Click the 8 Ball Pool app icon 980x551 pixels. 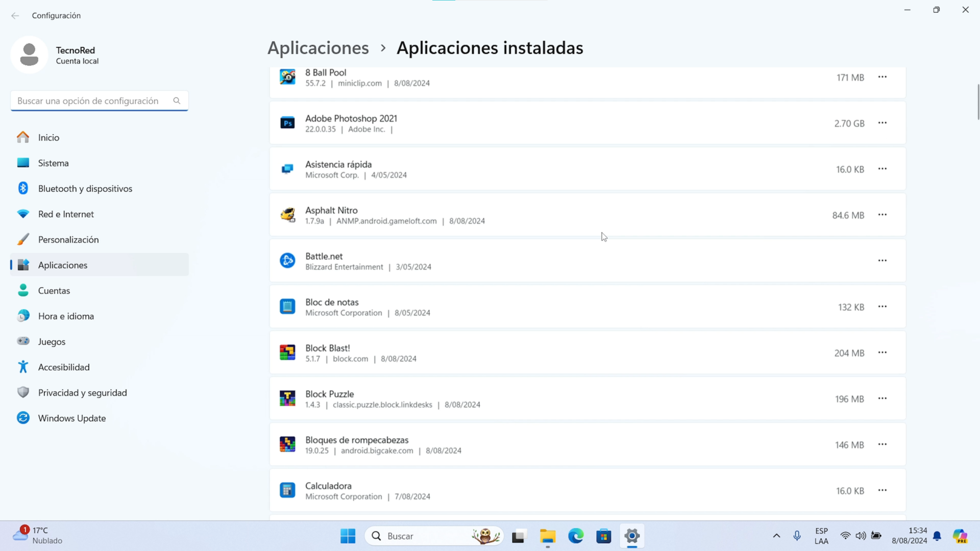click(x=287, y=77)
